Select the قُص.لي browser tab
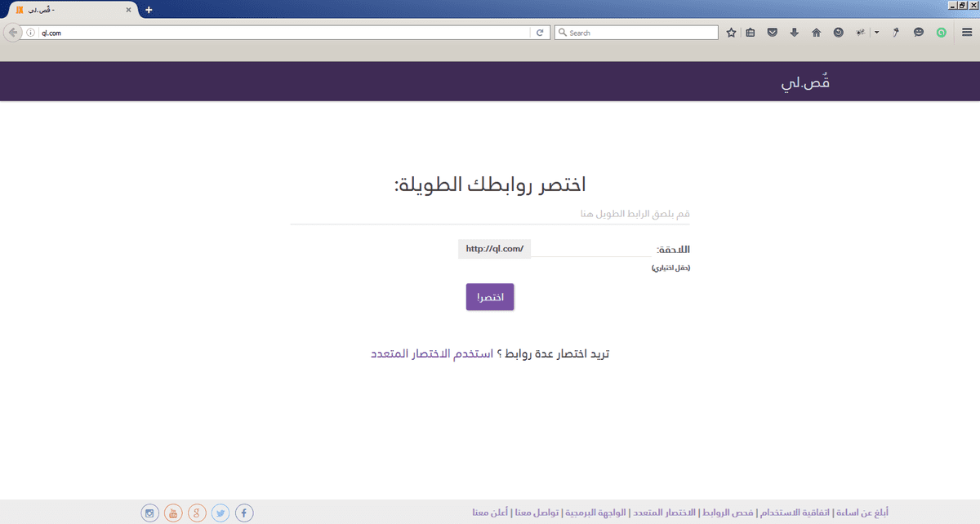This screenshot has width=980, height=524. pyautogui.click(x=74, y=10)
